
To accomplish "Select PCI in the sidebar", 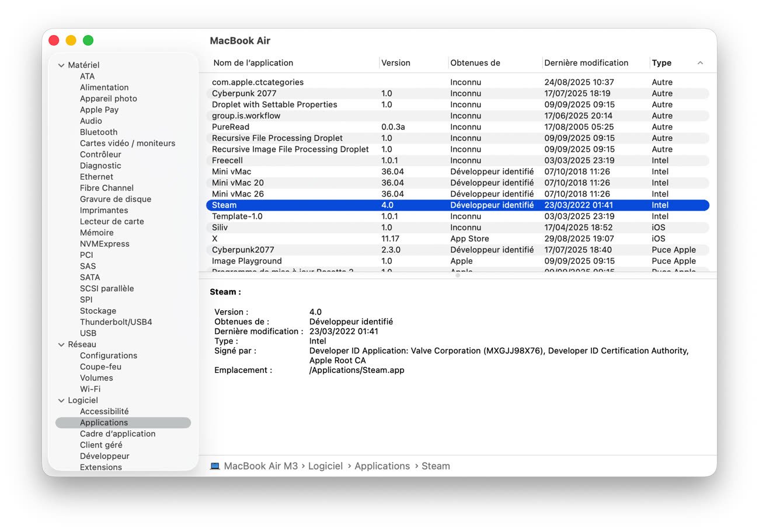I will tap(86, 255).
